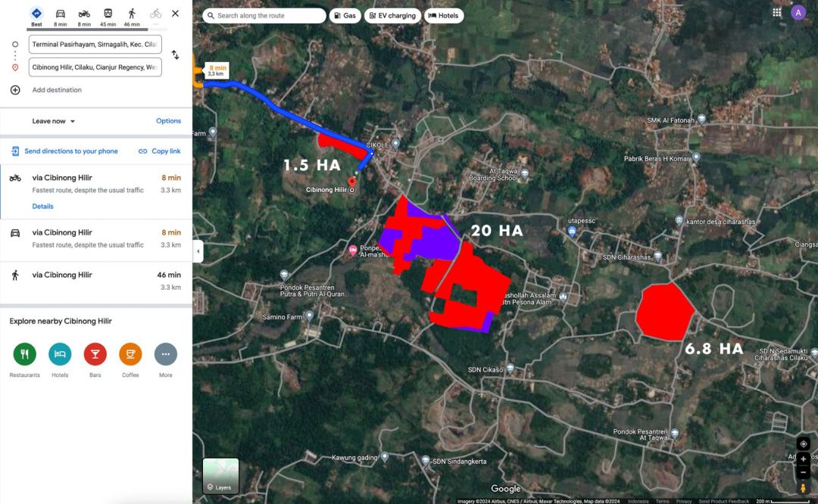Select the walking travel mode icon
This screenshot has height=504, width=818.
pos(132,14)
